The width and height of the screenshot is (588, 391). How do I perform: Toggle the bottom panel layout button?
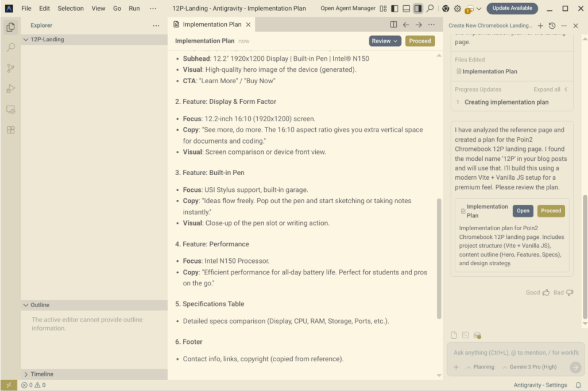coord(406,9)
